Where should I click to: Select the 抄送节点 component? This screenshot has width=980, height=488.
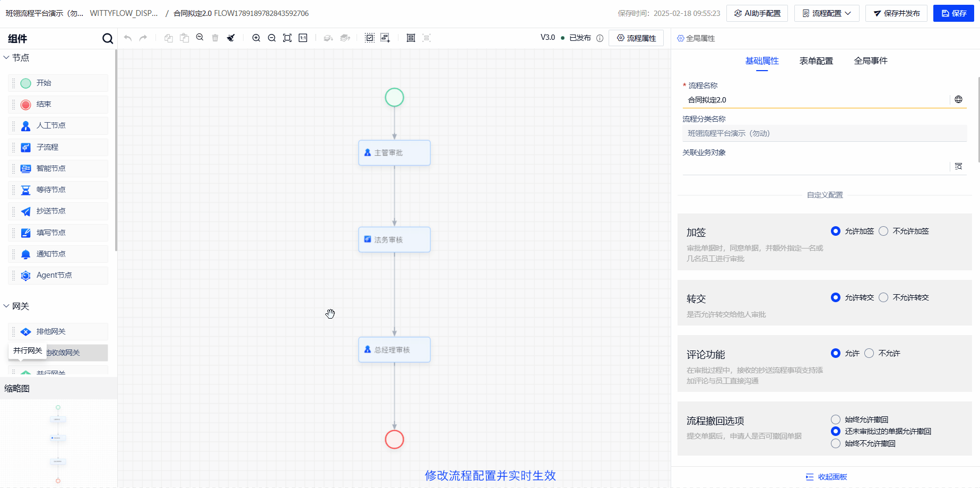click(58, 211)
